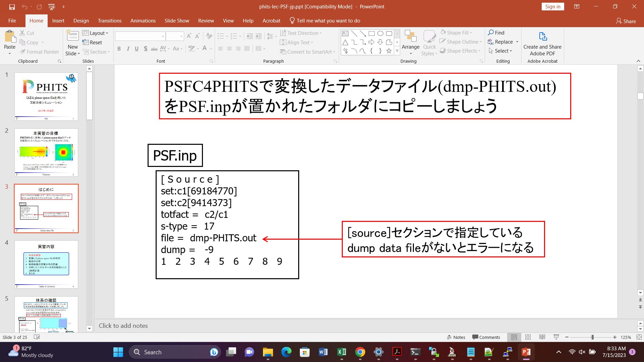The width and height of the screenshot is (644, 362).
Task: Open the Design ribbon tab
Action: coord(81,21)
